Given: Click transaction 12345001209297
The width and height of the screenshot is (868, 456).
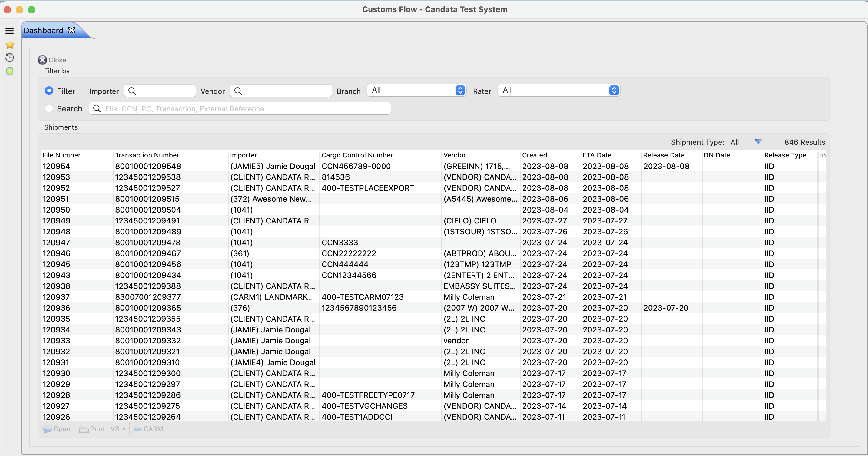Looking at the screenshot, I should pos(147,384).
